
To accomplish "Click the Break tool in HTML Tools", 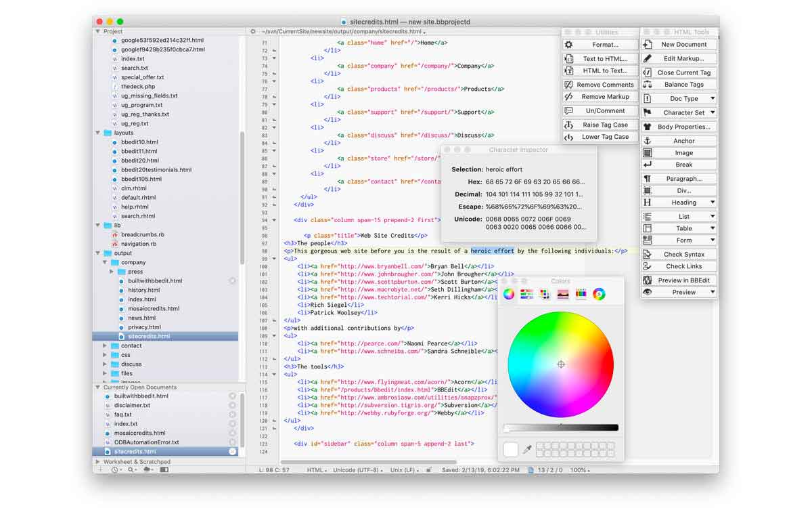I will (x=679, y=164).
